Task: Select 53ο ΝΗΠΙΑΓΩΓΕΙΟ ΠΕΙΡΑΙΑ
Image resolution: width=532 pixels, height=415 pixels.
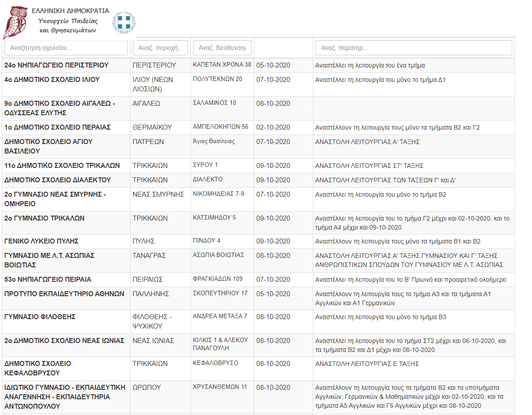Action: coord(48,280)
